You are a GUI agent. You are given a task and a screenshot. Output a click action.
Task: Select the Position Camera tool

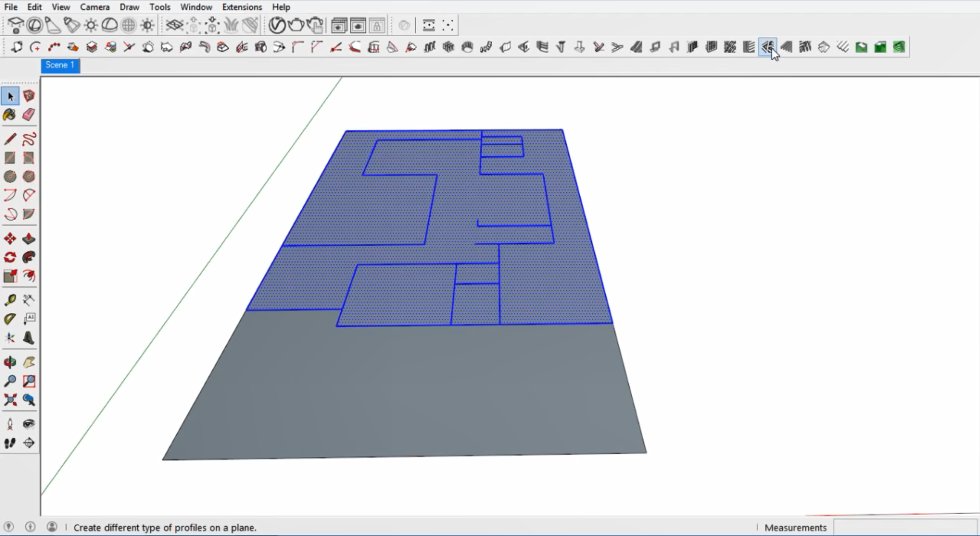(10, 424)
